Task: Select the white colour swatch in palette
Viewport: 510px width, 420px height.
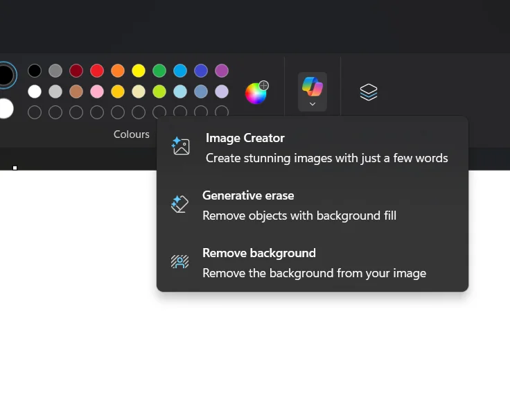Action: coord(35,91)
